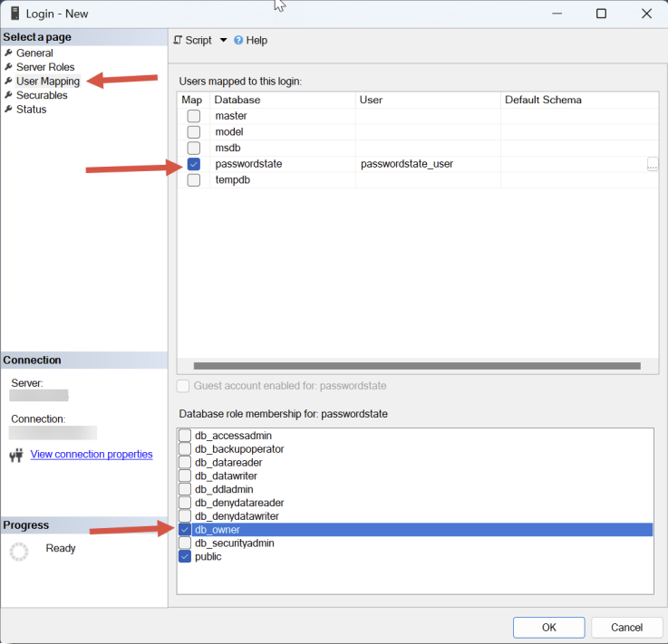Click the Cancel button

(x=626, y=628)
